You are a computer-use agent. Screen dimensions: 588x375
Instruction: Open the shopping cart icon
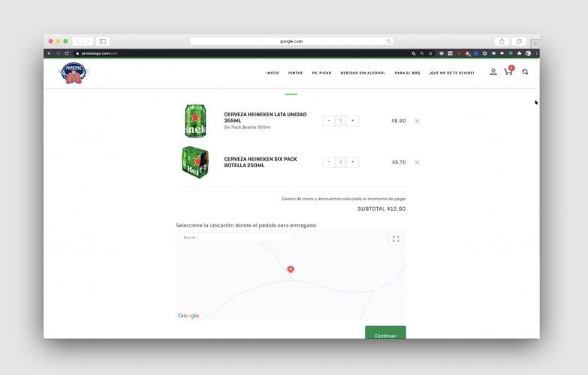[x=508, y=71]
